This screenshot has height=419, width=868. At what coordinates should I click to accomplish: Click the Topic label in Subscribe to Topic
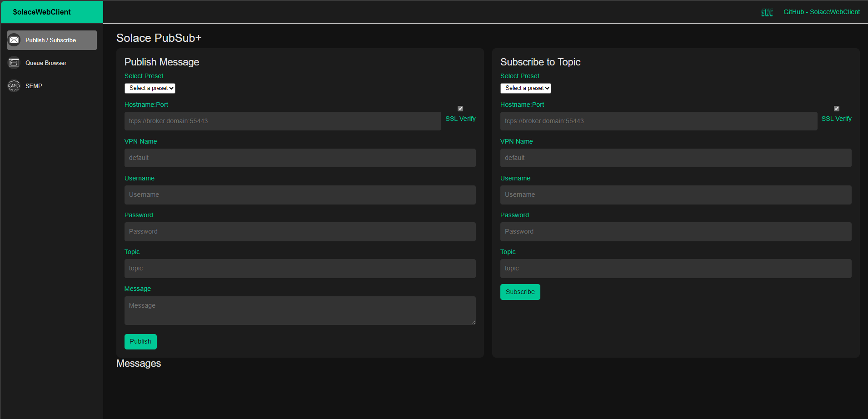[508, 252]
